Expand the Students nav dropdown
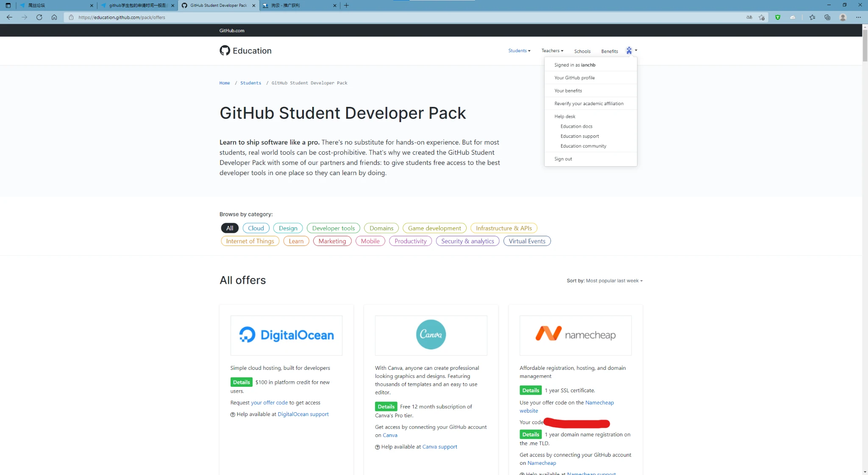Viewport: 868px width, 475px height. [519, 50]
